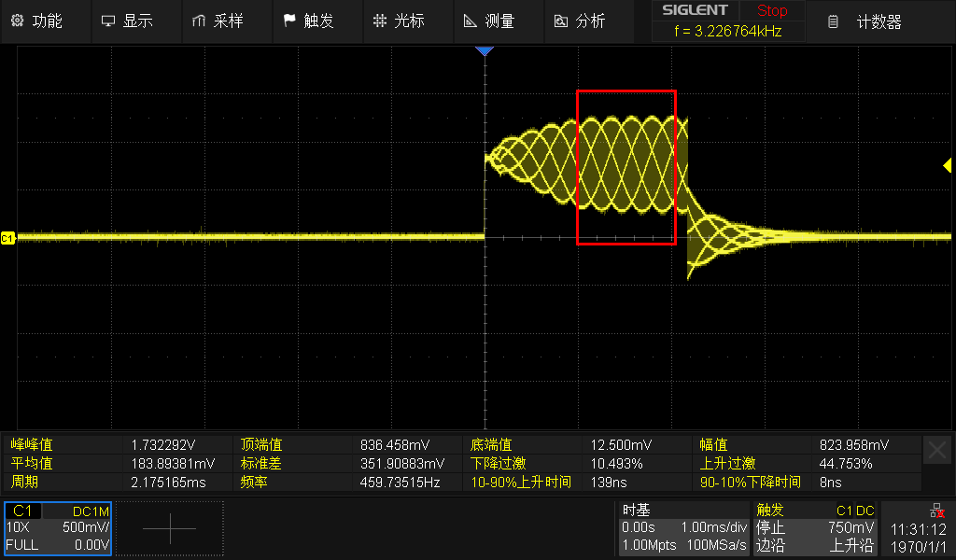Viewport: 956px width, 560px height.
Task: Open the 光标 (Cursors) menu
Action: 400,21
